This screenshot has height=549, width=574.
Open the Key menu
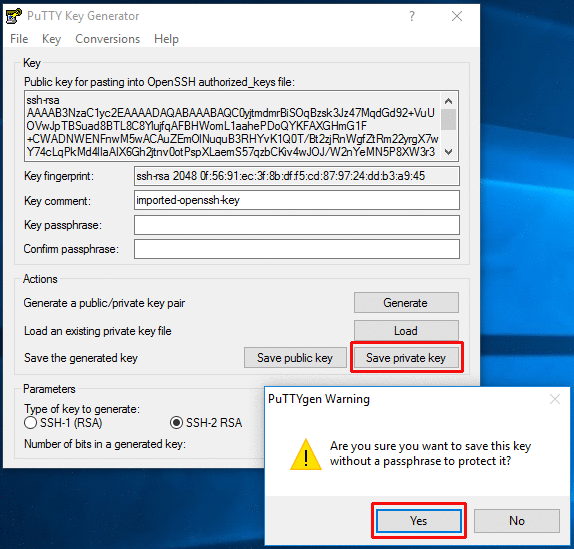[51, 39]
